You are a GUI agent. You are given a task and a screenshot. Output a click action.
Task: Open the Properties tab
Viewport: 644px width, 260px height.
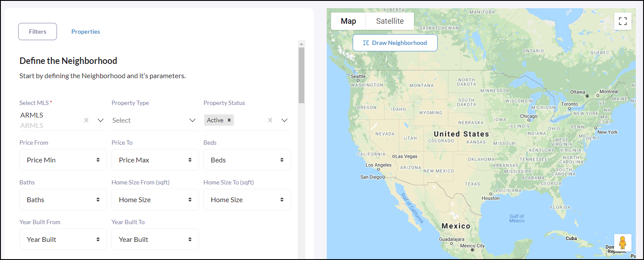(85, 31)
